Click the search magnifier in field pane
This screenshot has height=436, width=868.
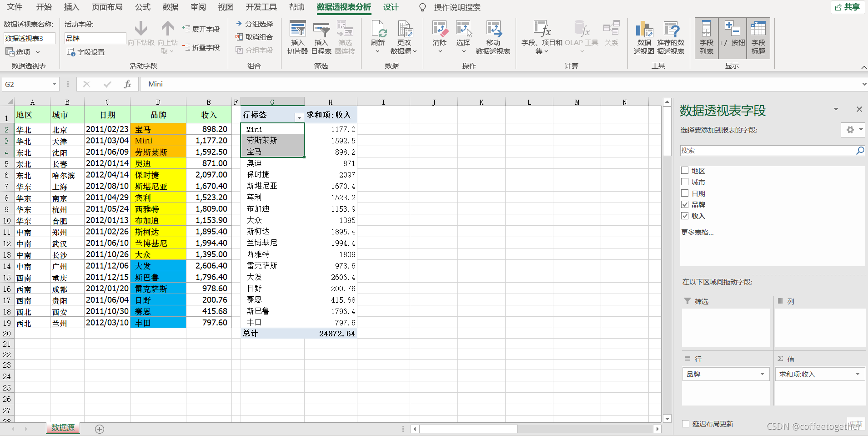click(x=860, y=150)
